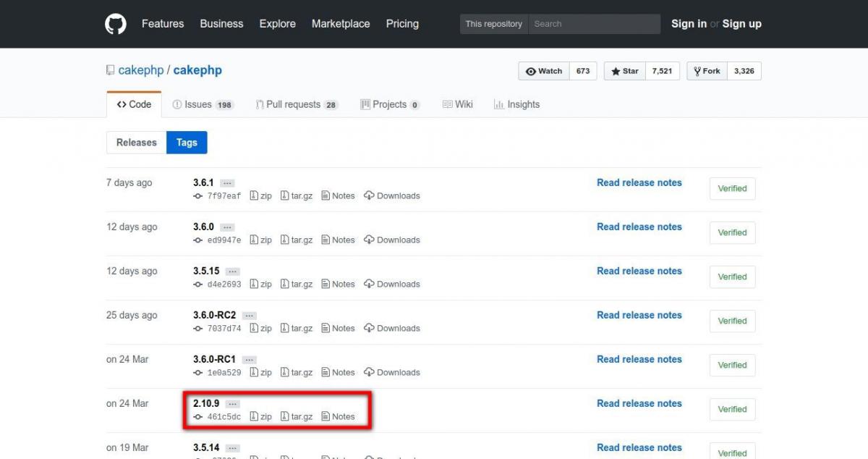This screenshot has height=459, width=868.
Task: Expand the ellipsis next to 3.5.15
Action: click(232, 272)
